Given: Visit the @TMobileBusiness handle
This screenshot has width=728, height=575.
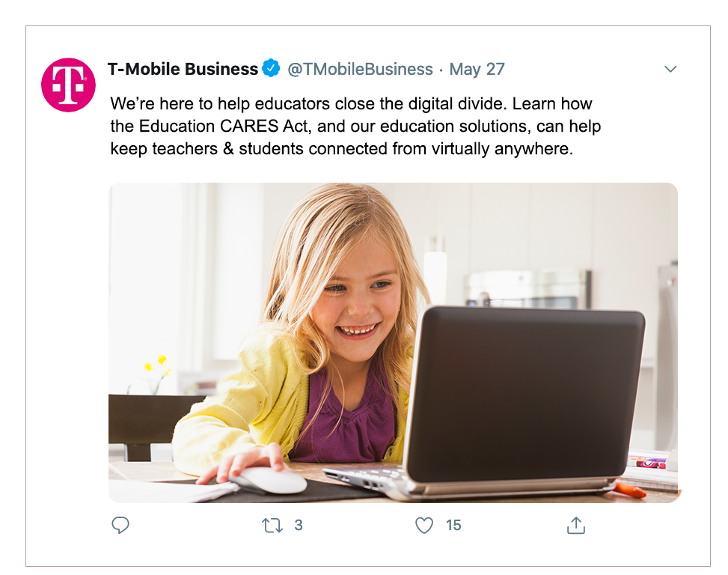Looking at the screenshot, I should coord(361,69).
